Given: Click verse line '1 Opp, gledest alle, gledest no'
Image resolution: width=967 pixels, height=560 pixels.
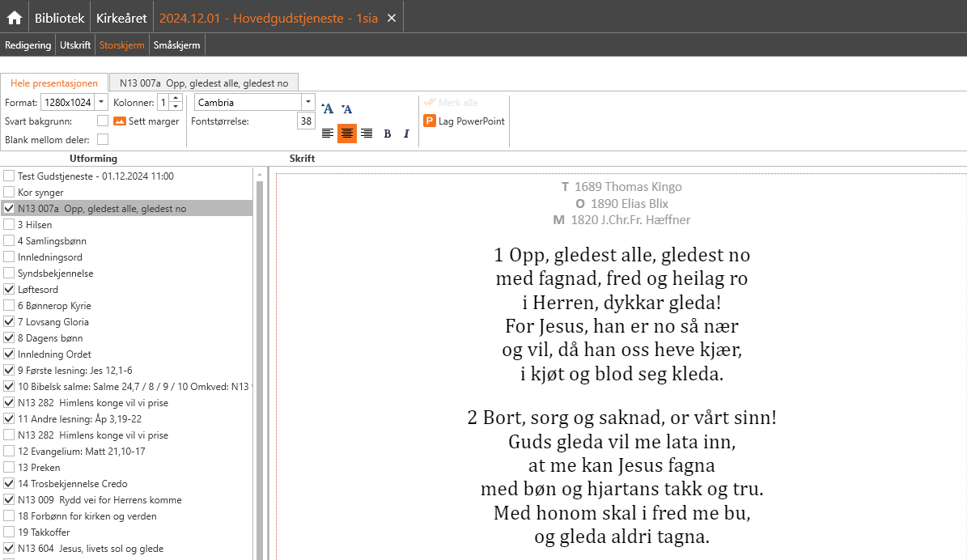Looking at the screenshot, I should pyautogui.click(x=622, y=255).
